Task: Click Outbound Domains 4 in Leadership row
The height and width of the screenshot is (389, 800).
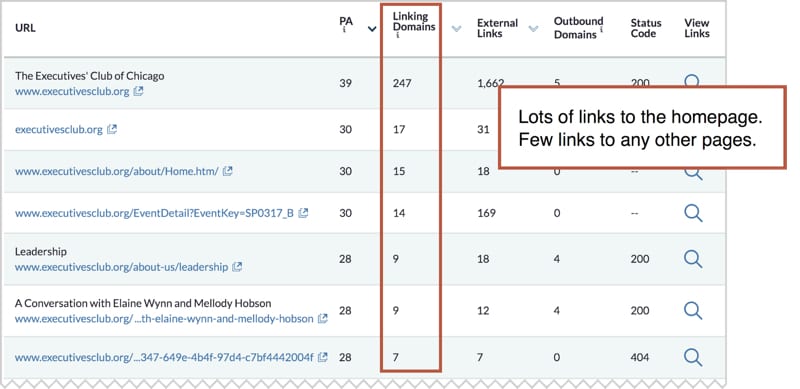Action: coord(557,259)
